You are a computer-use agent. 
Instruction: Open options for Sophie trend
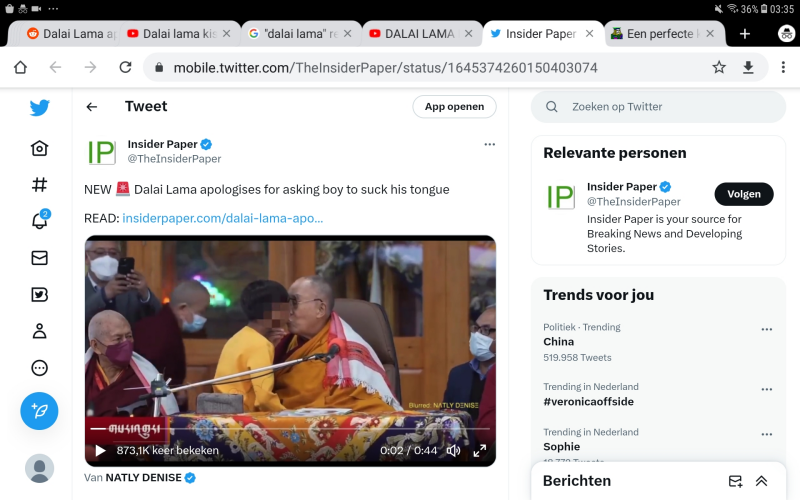pyautogui.click(x=766, y=435)
